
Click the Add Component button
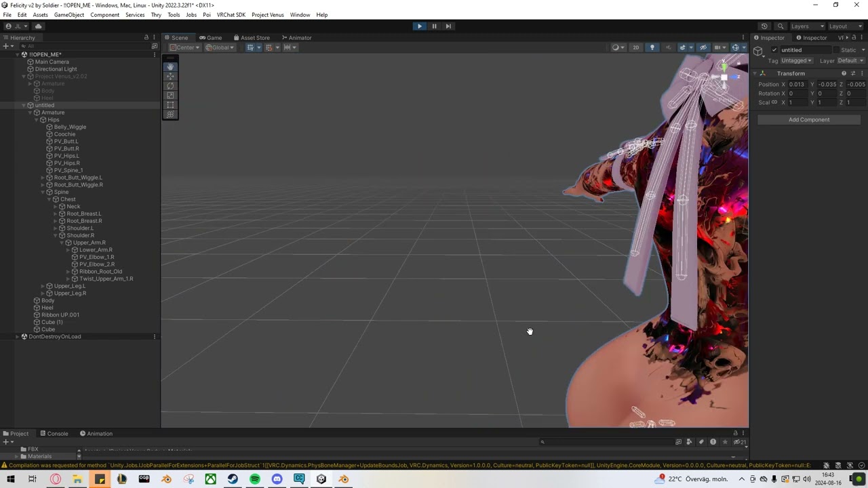pos(809,119)
